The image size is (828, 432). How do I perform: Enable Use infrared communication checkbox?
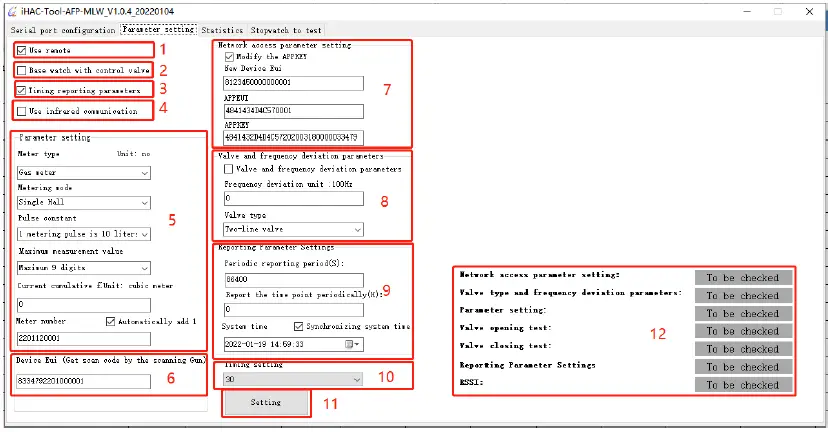point(22,111)
